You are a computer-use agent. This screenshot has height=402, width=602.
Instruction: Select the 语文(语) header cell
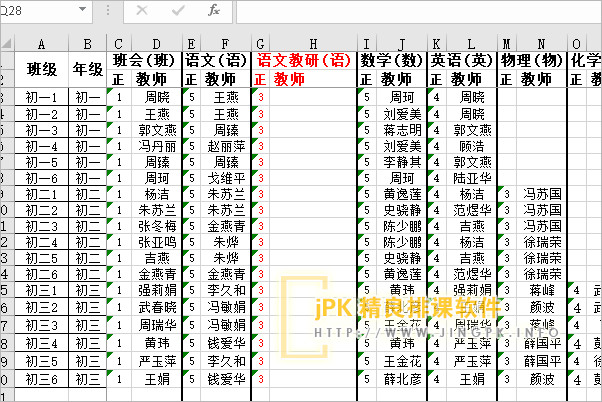coord(216,60)
